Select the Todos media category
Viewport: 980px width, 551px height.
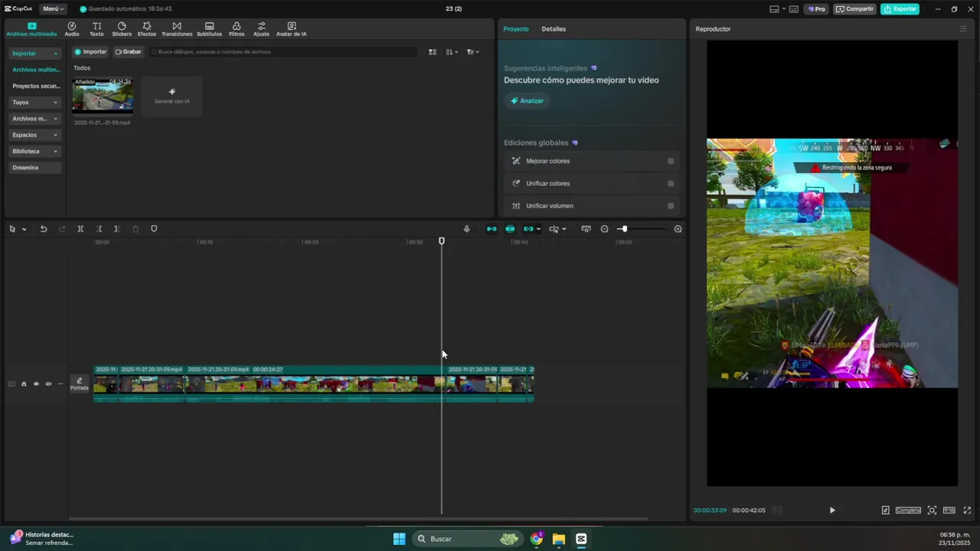[82, 68]
